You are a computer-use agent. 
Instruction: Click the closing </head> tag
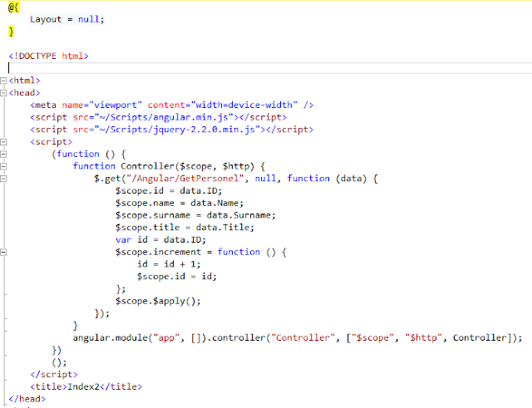pyautogui.click(x=27, y=399)
